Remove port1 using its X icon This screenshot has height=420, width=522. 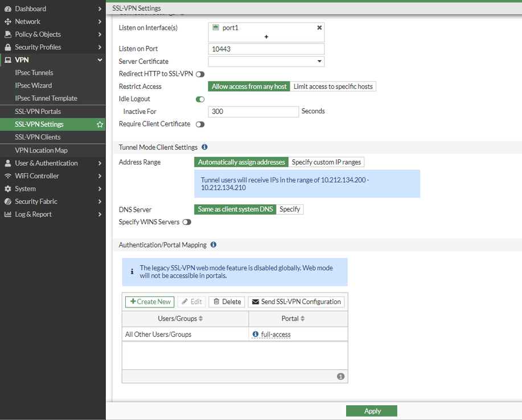(x=319, y=27)
